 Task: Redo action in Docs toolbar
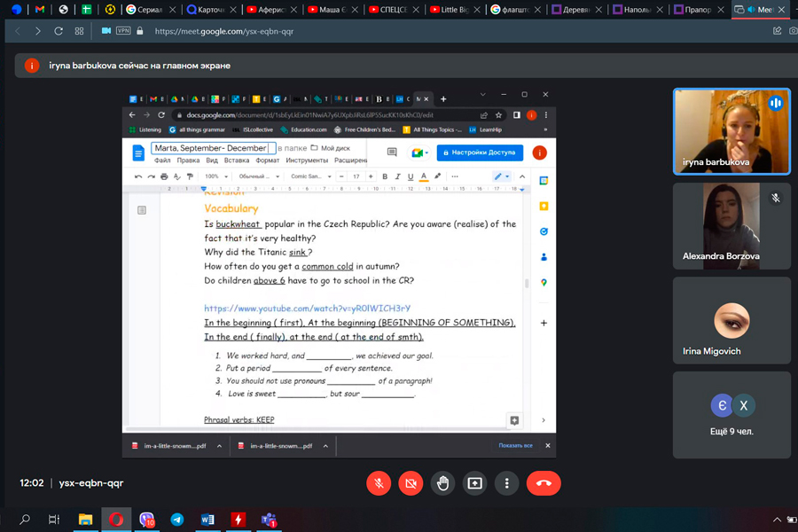click(x=151, y=176)
